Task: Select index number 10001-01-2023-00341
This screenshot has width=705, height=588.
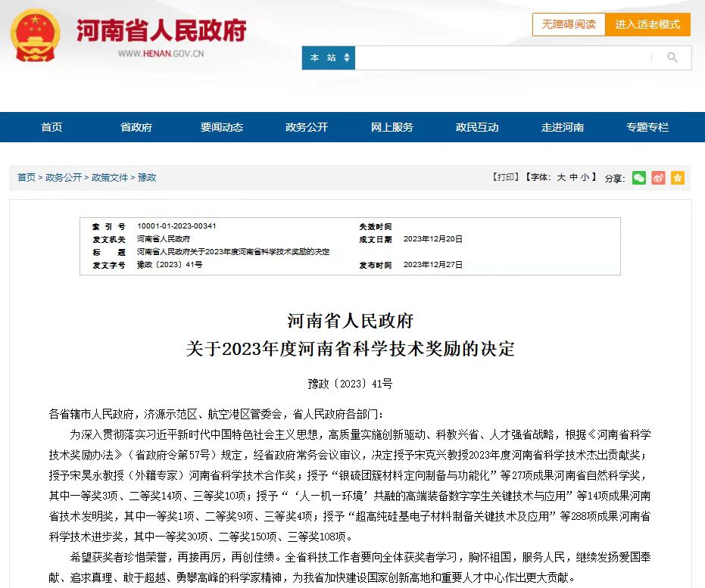Action: coord(176,226)
